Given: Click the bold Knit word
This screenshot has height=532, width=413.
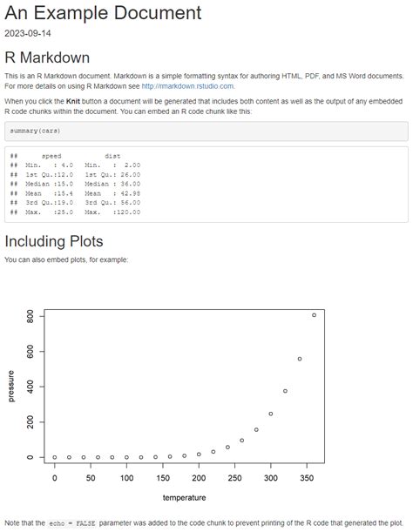Looking at the screenshot, I should pyautogui.click(x=73, y=101).
